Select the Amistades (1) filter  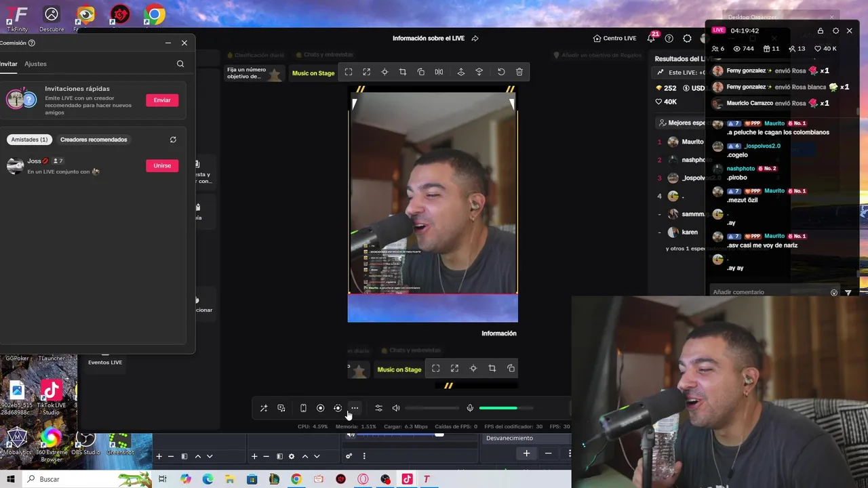29,140
